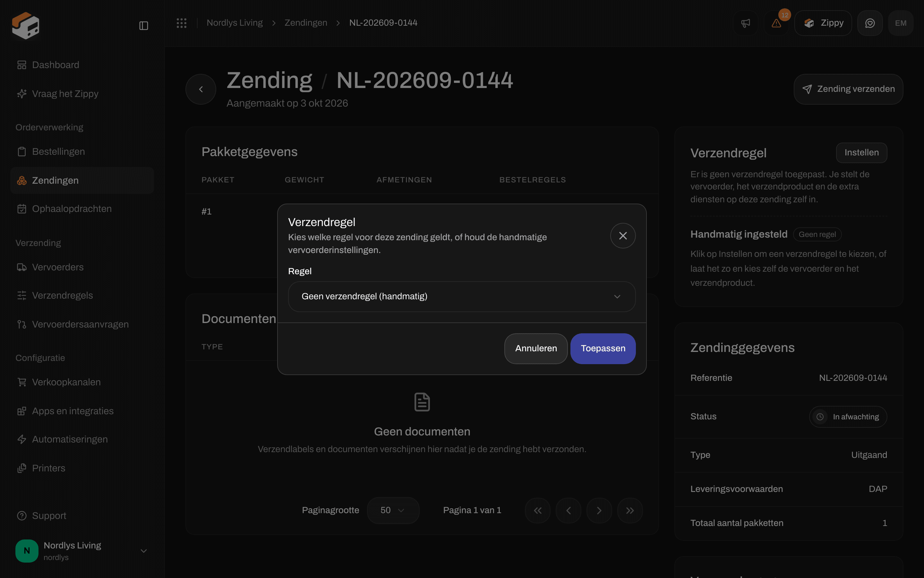
Task: Open Verkoopkanalen in the sidebar
Action: point(82,382)
